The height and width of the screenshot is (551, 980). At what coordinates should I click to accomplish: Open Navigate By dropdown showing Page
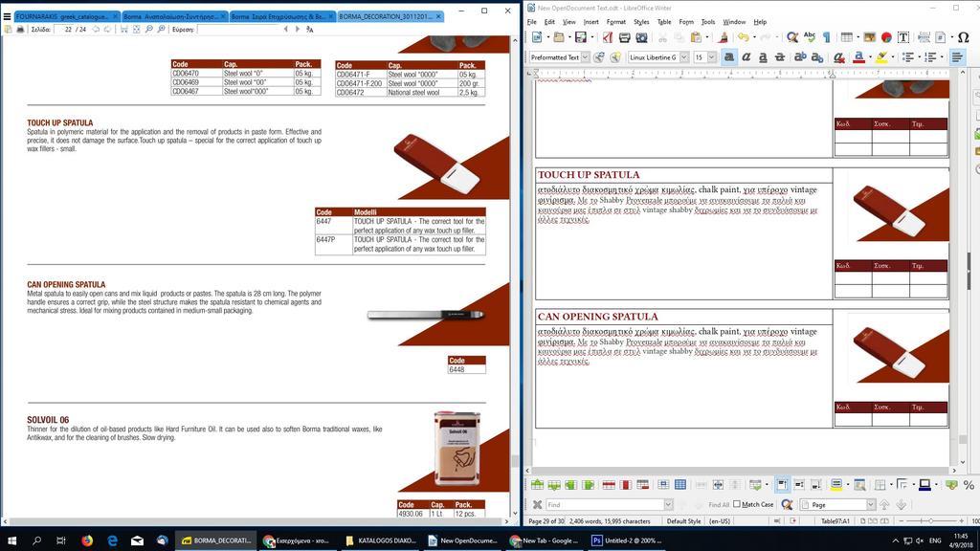[871, 505]
